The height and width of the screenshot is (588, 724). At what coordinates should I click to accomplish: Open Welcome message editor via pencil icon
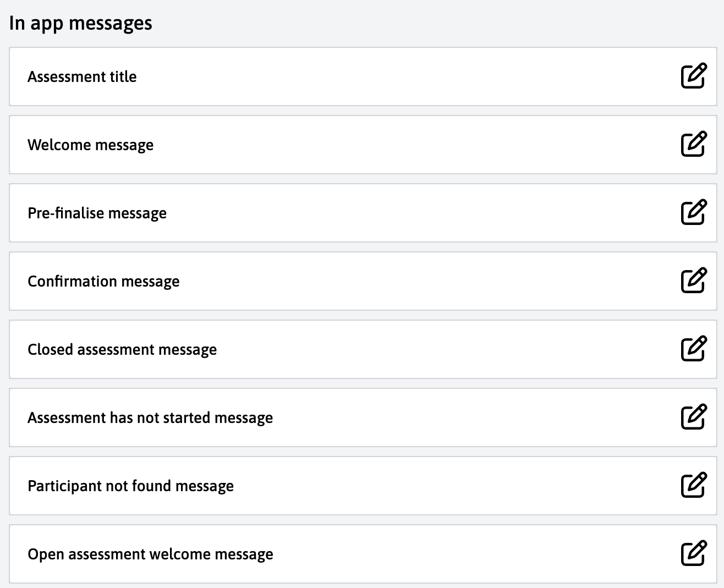[693, 145]
